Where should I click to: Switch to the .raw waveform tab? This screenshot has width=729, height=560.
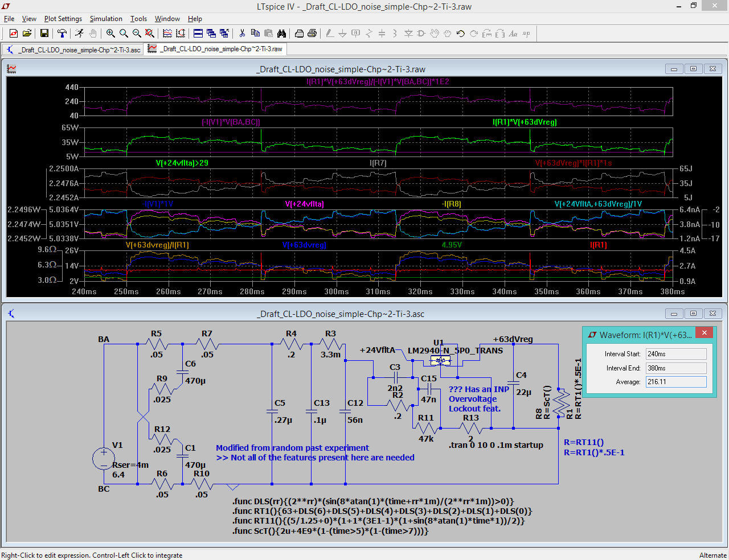click(x=215, y=49)
